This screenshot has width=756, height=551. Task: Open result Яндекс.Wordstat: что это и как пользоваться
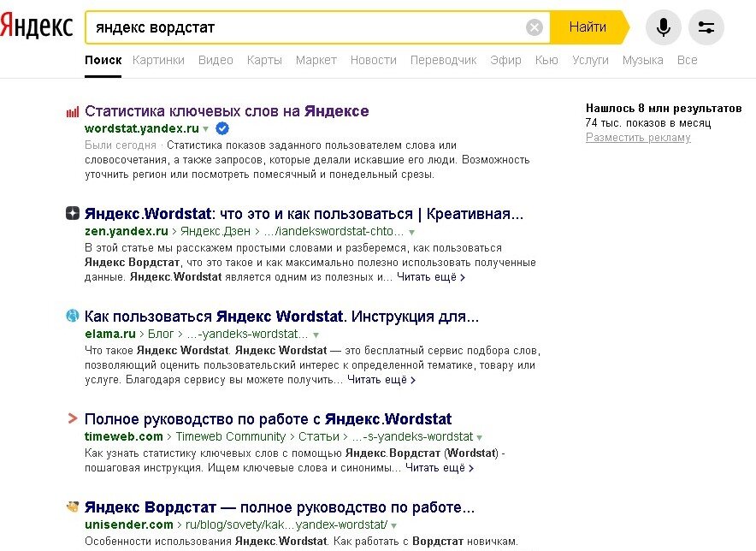pos(304,213)
